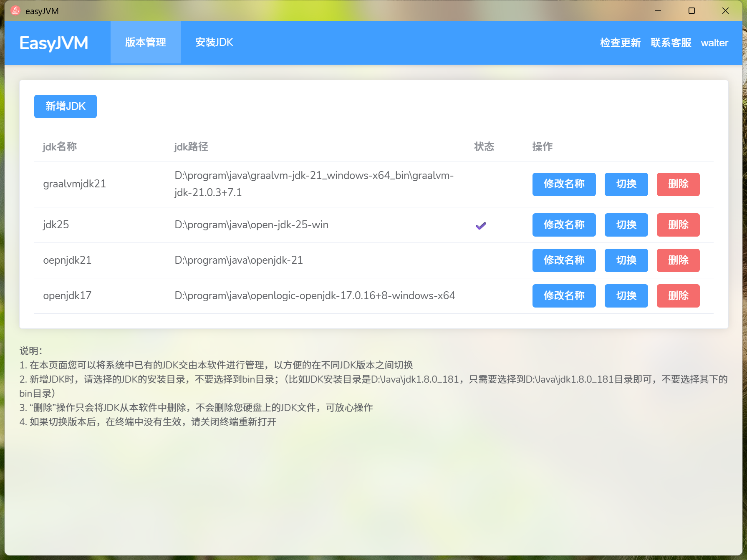The width and height of the screenshot is (747, 560).
Task: Switch to oepnjdk21 via 切换
Action: coord(626,260)
